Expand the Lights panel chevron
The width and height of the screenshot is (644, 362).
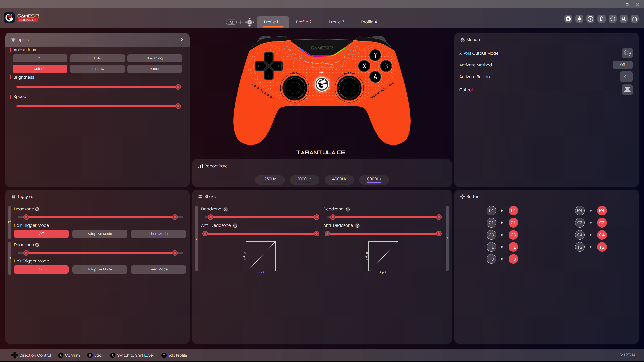point(182,39)
